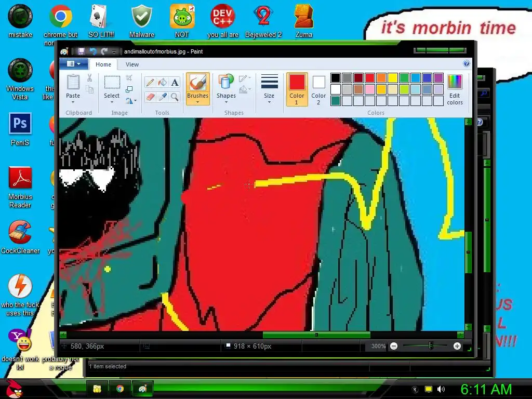Viewport: 532px width, 399px height.
Task: Expand the Paste dropdown arrow
Action: coord(73,102)
